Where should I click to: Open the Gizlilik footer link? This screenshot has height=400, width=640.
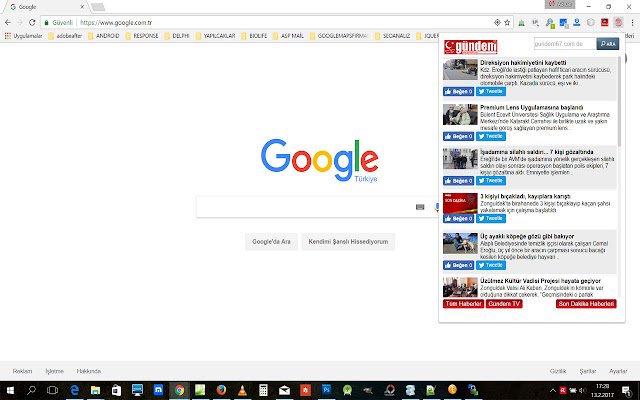pos(558,371)
